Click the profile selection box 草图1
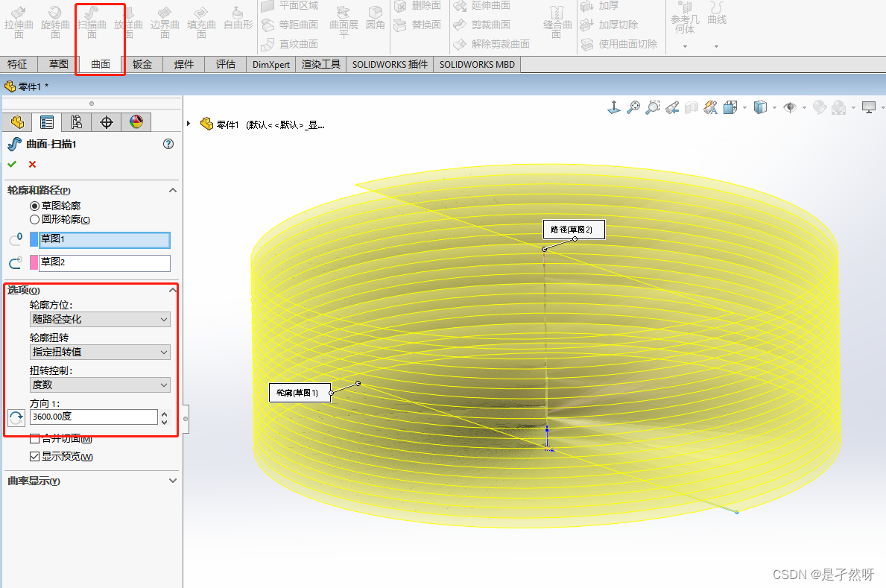 pyautogui.click(x=104, y=240)
